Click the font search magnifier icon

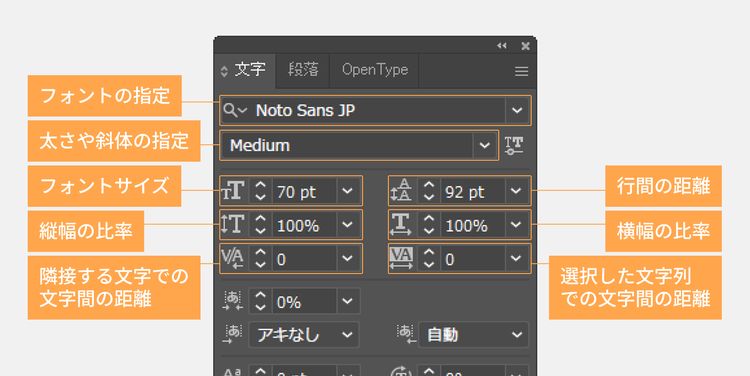[x=234, y=111]
